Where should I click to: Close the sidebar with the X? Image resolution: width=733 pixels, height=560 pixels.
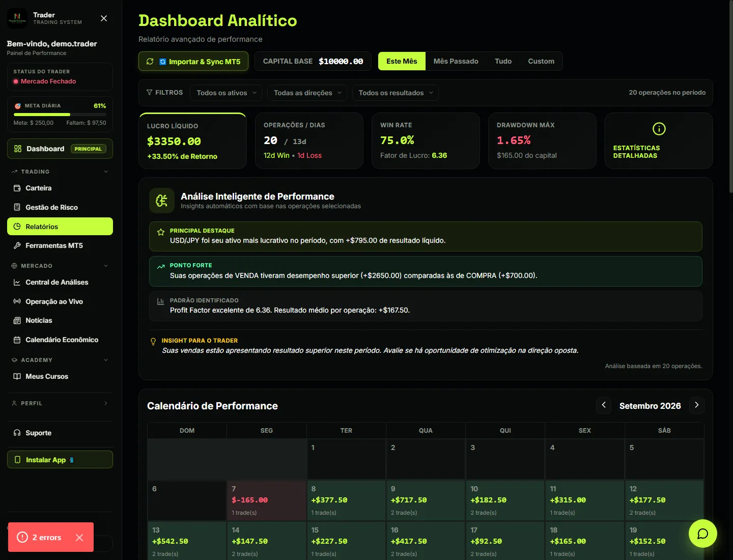pos(104,18)
